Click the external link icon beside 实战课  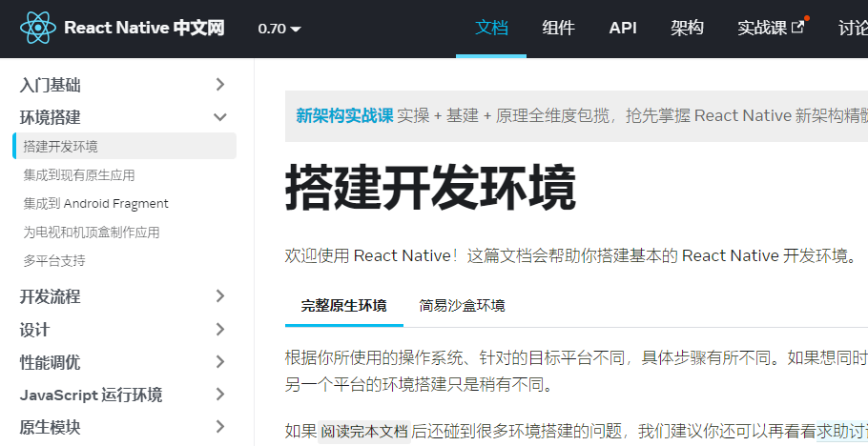[797, 27]
